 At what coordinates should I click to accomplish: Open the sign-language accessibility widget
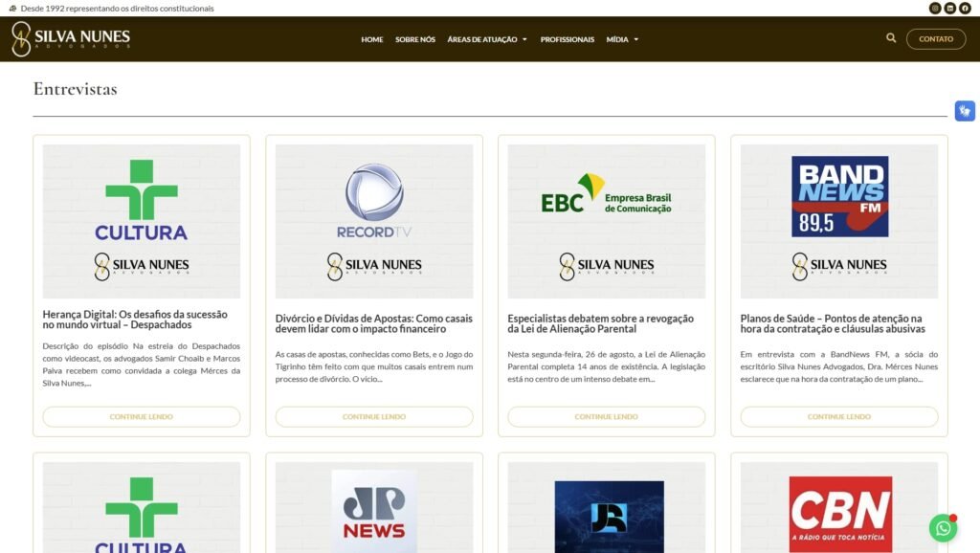(964, 111)
